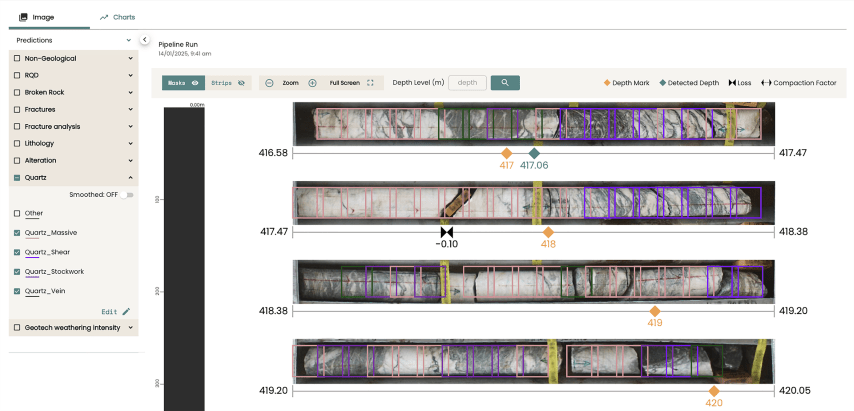Click the loss marker labeled -0.10
854x411 pixels.
(447, 232)
